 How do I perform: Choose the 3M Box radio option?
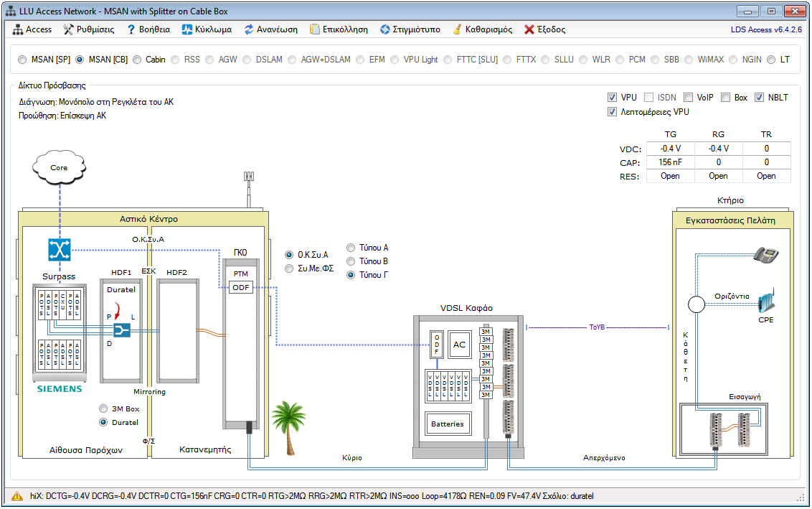(103, 408)
